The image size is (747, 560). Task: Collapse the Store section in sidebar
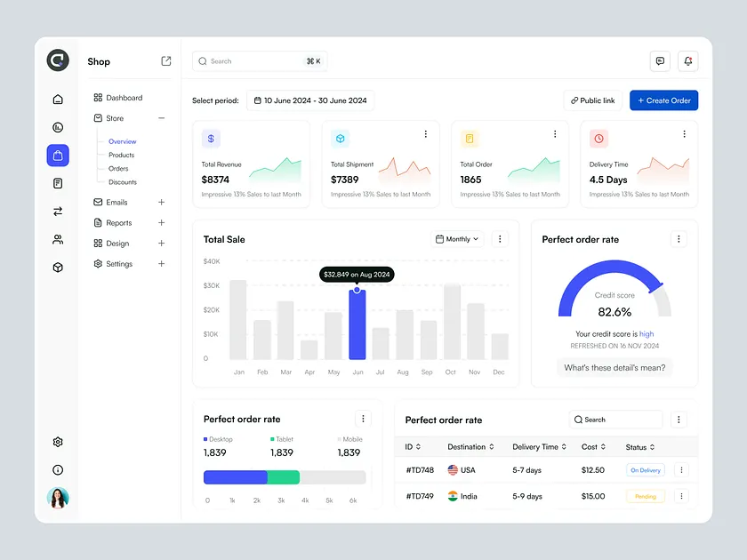tap(162, 117)
